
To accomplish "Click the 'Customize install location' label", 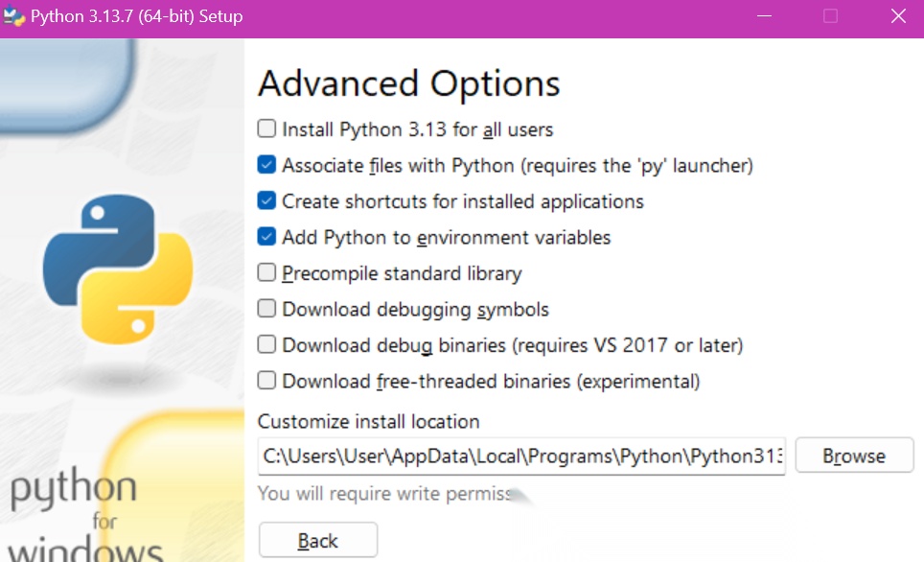I will click(368, 422).
